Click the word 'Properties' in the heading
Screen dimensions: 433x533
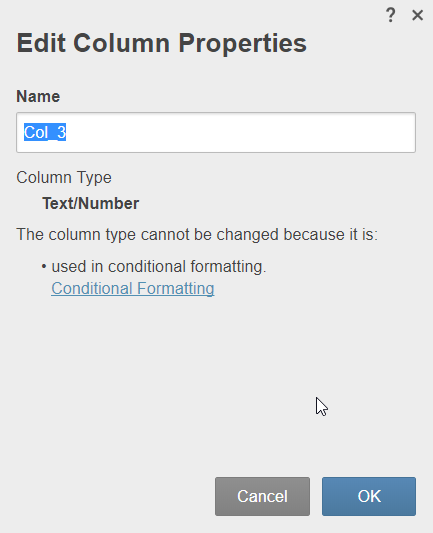click(x=243, y=44)
